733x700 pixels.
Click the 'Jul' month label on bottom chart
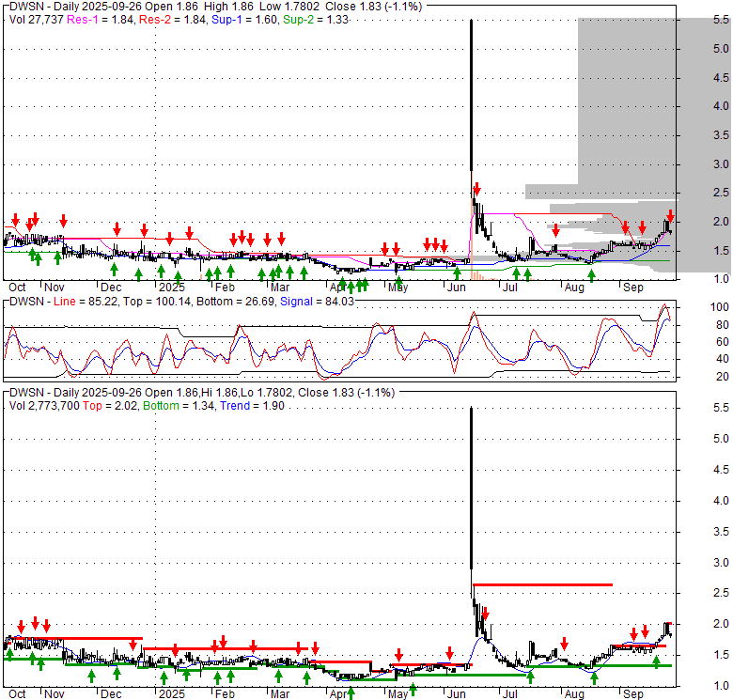510,694
